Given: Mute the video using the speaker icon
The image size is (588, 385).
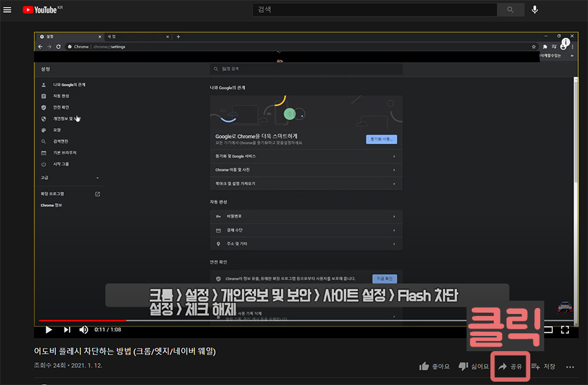Looking at the screenshot, I should pyautogui.click(x=84, y=330).
